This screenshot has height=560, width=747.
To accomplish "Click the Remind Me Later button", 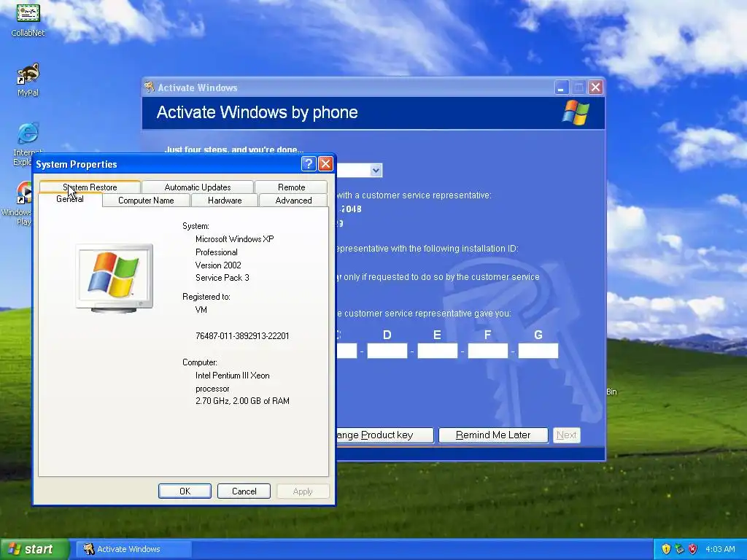I will point(493,435).
